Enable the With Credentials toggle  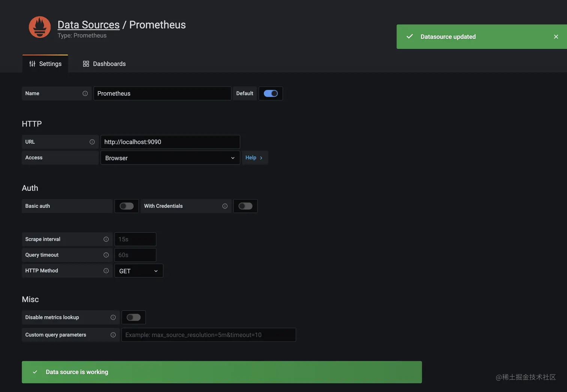[x=245, y=206]
